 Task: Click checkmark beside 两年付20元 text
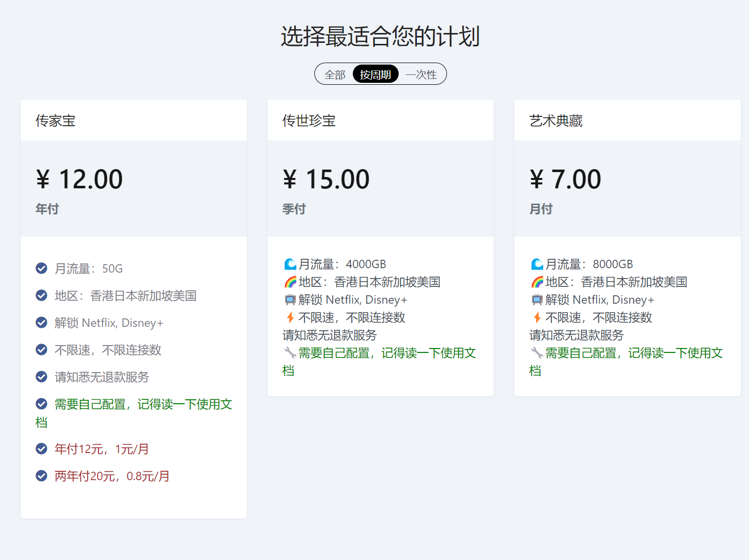(x=42, y=476)
